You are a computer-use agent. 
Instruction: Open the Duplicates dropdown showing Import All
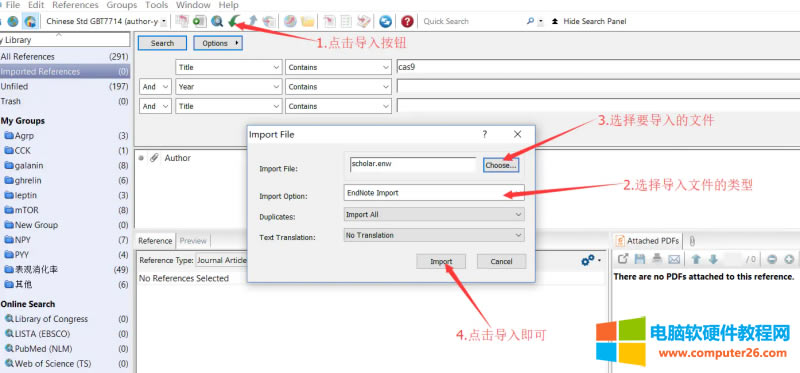coord(434,215)
